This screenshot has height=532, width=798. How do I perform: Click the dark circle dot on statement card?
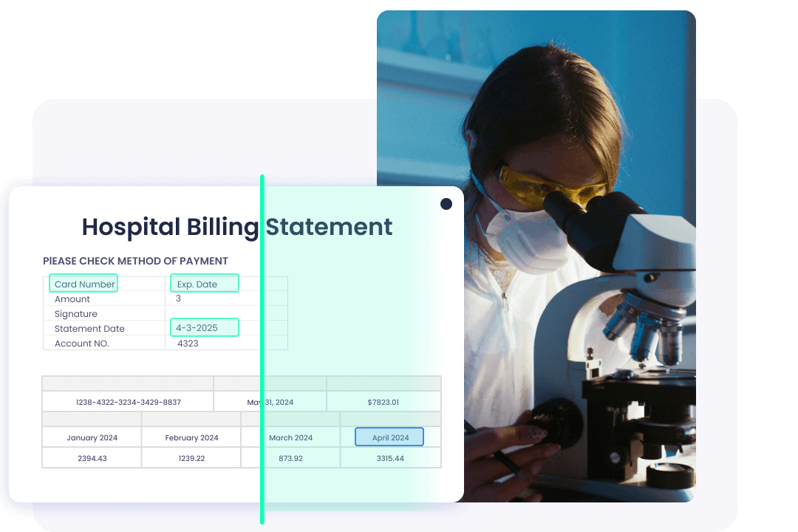(446, 204)
